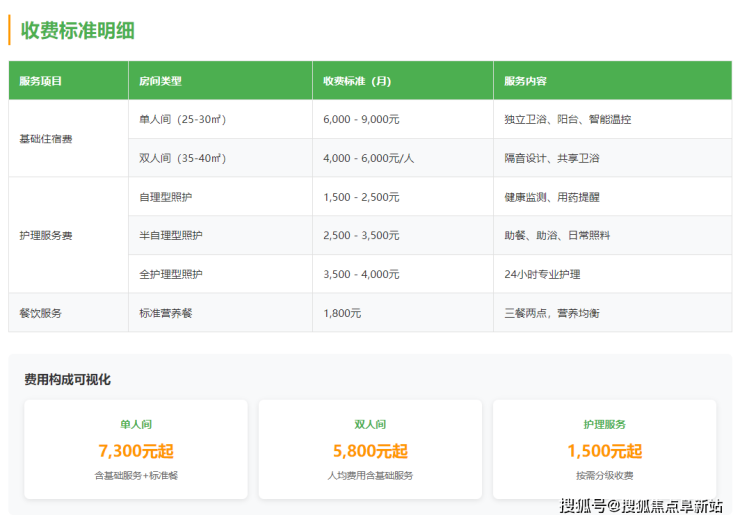This screenshot has height=522, width=740.
Task: Click the 搜狐号@搜狐焦点阜新站 watermark
Action: pos(641,506)
